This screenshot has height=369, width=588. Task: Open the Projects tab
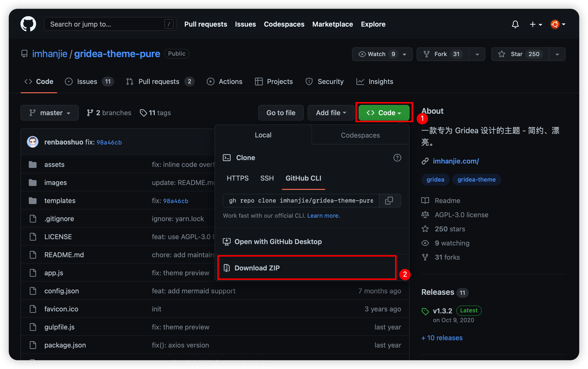274,82
